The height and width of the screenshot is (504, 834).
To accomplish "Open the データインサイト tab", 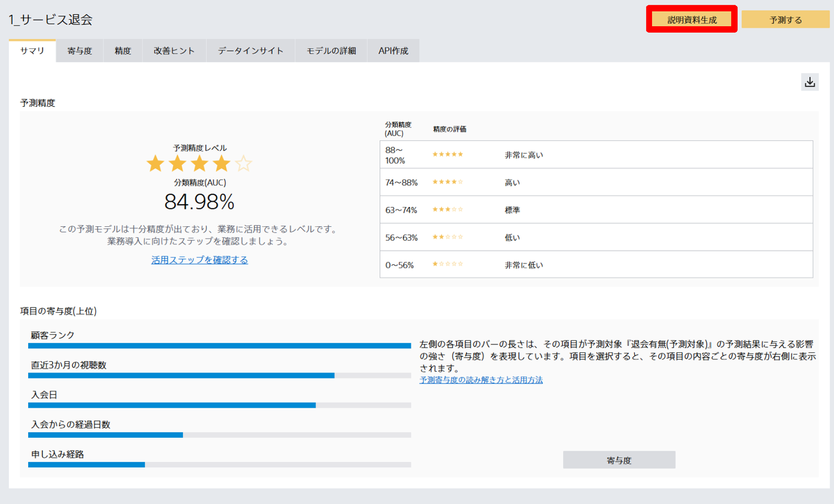I will tap(251, 50).
